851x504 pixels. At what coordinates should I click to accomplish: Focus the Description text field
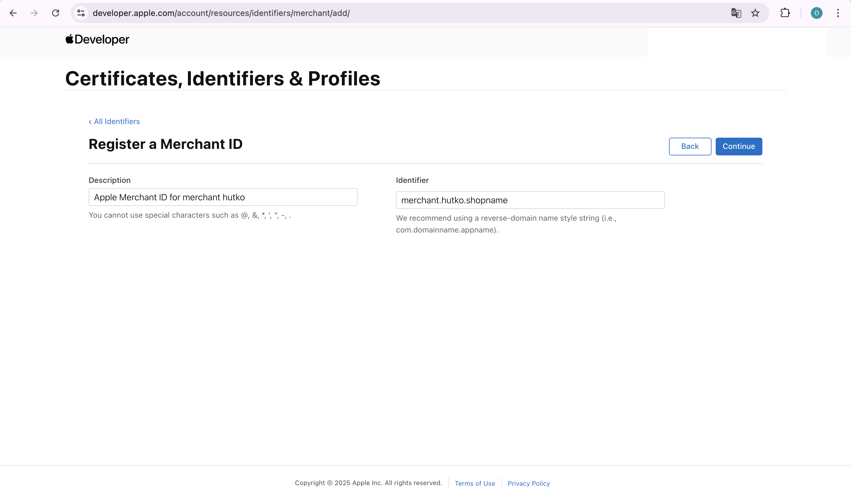tap(223, 197)
